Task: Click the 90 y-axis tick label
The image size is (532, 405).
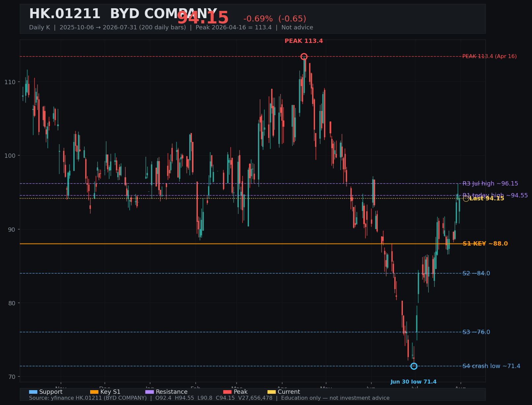Action: point(12,229)
